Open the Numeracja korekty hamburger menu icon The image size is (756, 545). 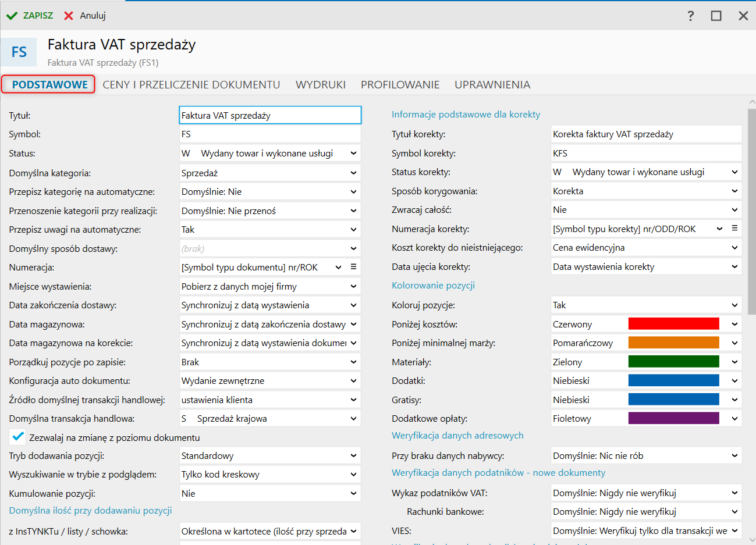(734, 229)
